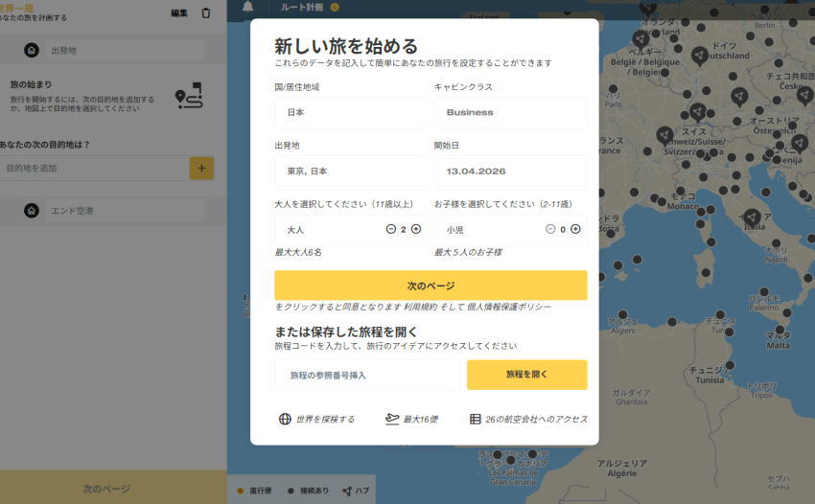815x504 pixels.
Task: Decrease the adult count with minus icon
Action: [x=390, y=229]
